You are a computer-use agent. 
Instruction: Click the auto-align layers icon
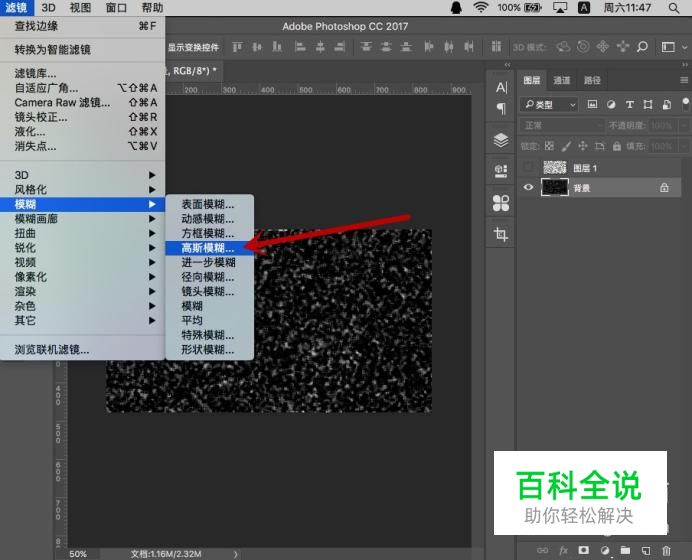pos(496,47)
